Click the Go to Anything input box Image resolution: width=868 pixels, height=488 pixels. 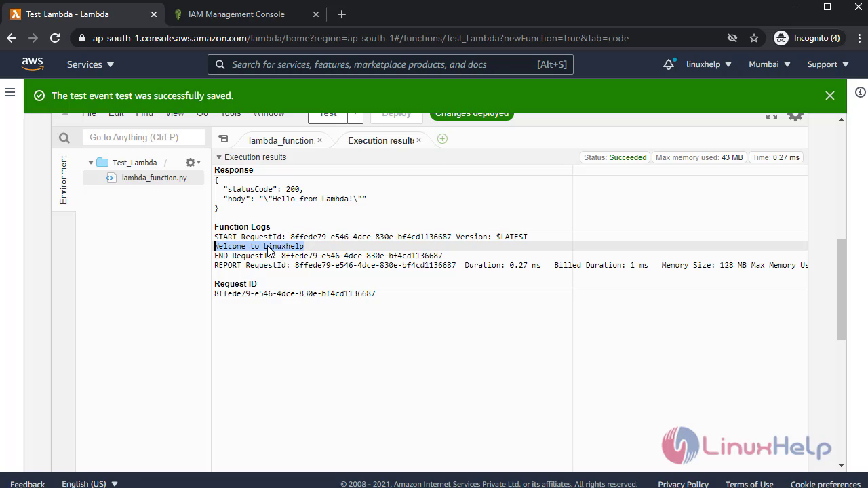144,138
